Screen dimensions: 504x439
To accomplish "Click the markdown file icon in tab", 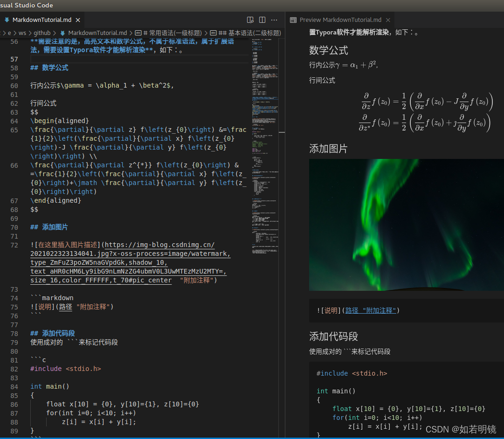I will 7,20.
